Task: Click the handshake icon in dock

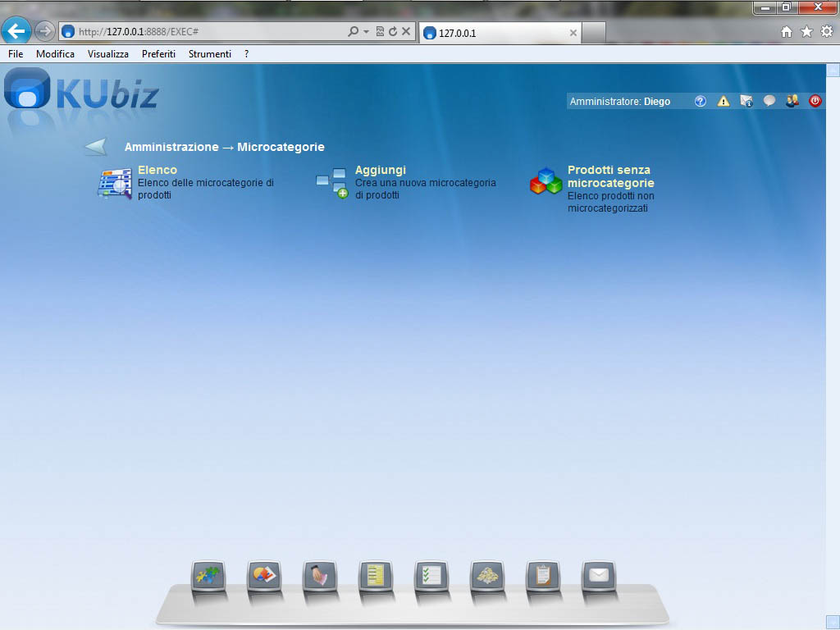Action: 320,576
